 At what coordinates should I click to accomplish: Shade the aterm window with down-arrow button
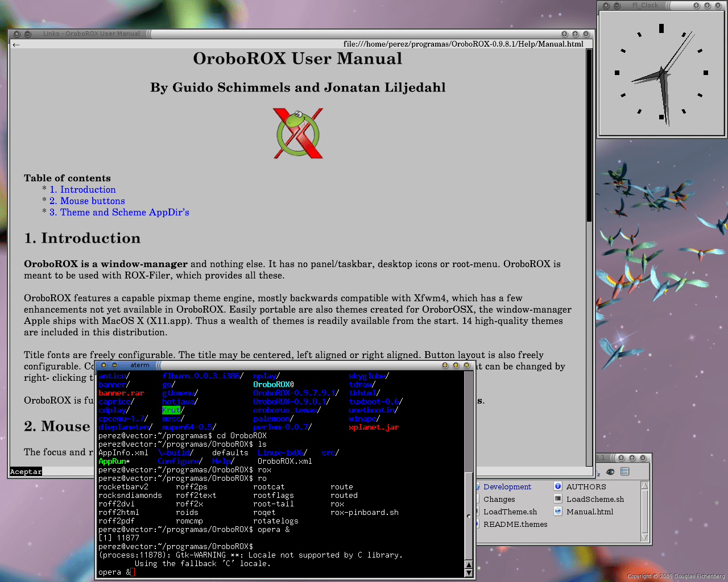(445, 365)
